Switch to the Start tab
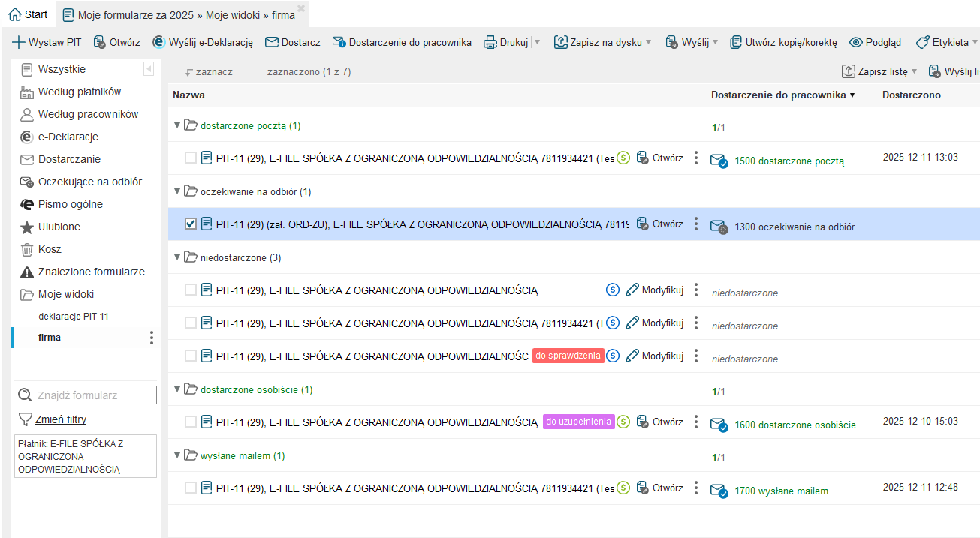Image resolution: width=980 pixels, height=538 pixels. coord(28,14)
